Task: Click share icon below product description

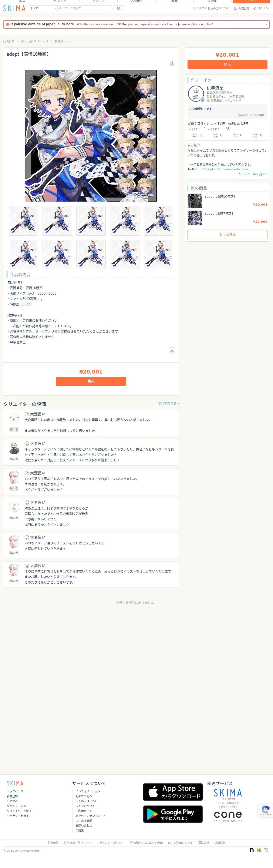Action: point(172,351)
